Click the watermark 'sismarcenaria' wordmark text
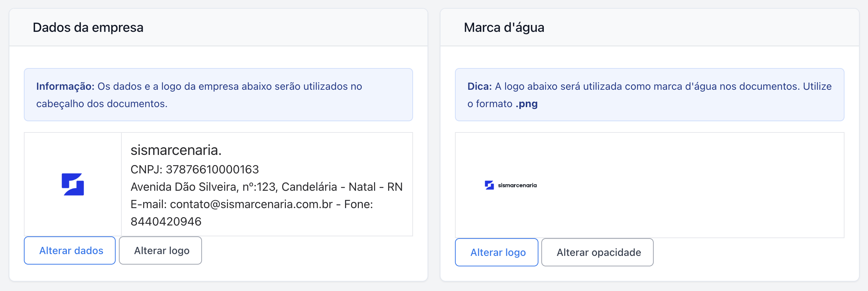Image resolution: width=868 pixels, height=291 pixels. pos(517,185)
